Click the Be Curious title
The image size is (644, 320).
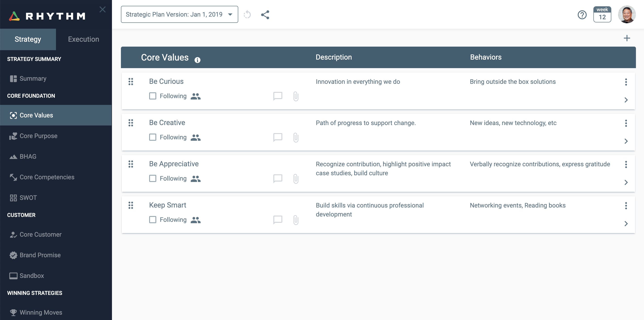[166, 82]
